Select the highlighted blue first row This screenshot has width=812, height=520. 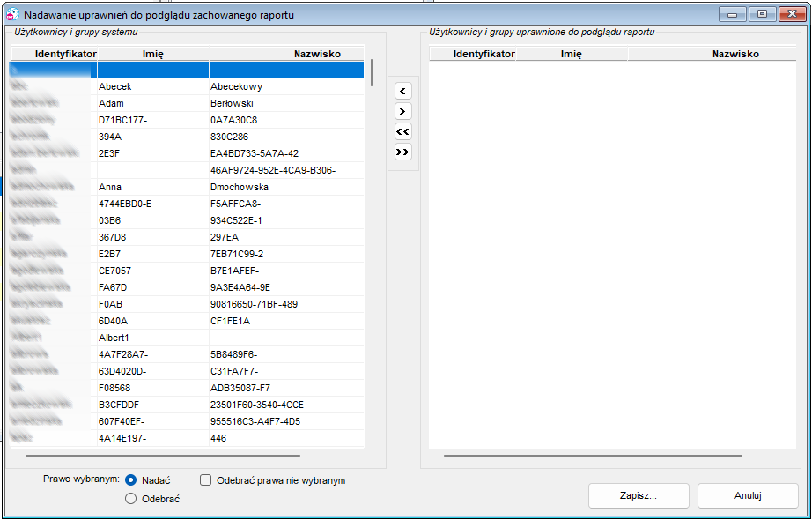[x=188, y=70]
